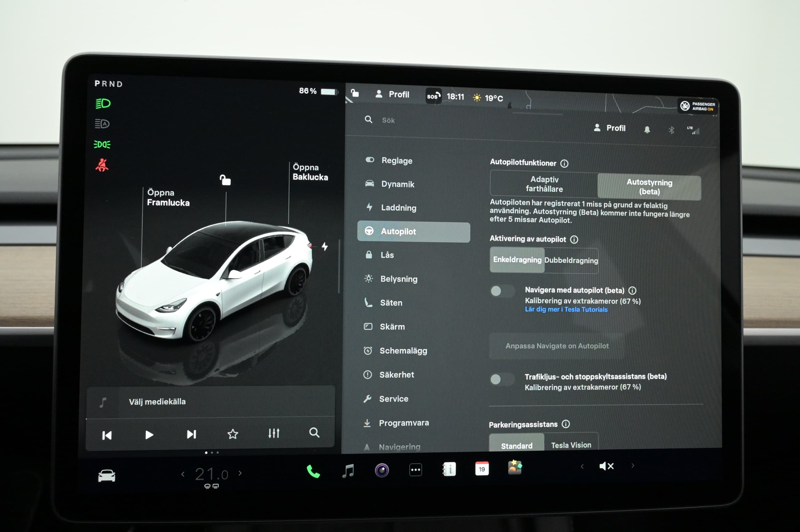Open all apps three-dots launcher

point(415,470)
